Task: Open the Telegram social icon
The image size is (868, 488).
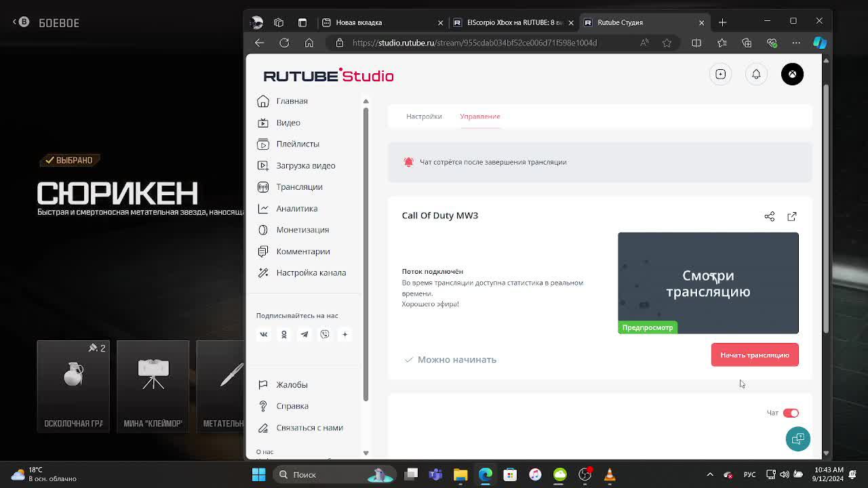Action: (x=304, y=334)
